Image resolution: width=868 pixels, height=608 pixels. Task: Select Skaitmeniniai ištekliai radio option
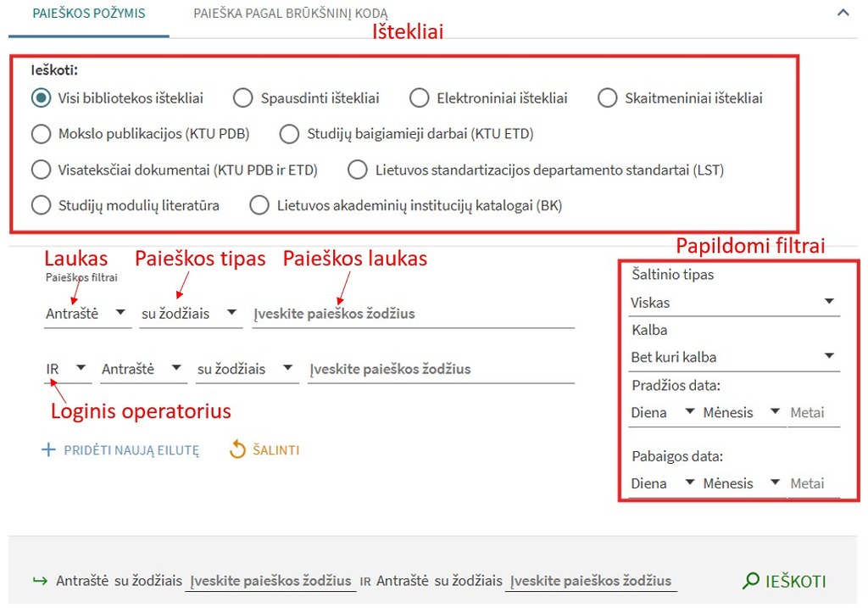(607, 98)
